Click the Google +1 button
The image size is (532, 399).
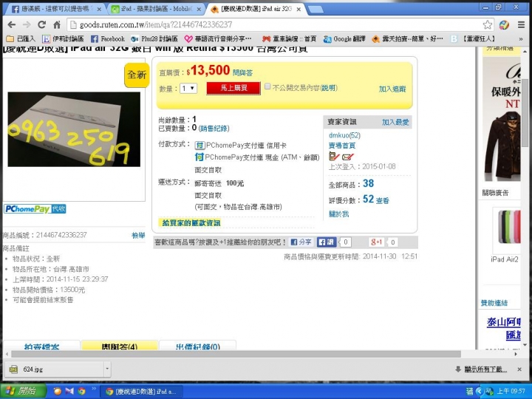[376, 242]
